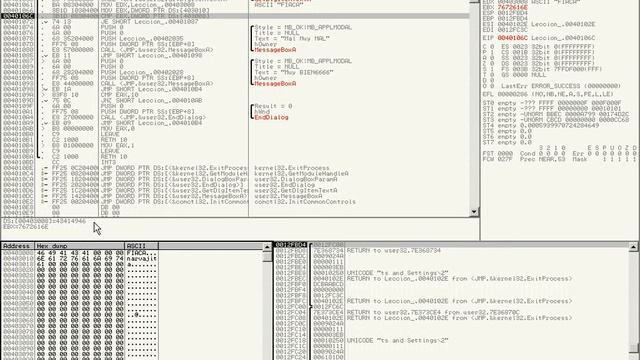This screenshot has width=640, height=360.
Task: Select the ST4 FPU register row
Action: click(540, 126)
